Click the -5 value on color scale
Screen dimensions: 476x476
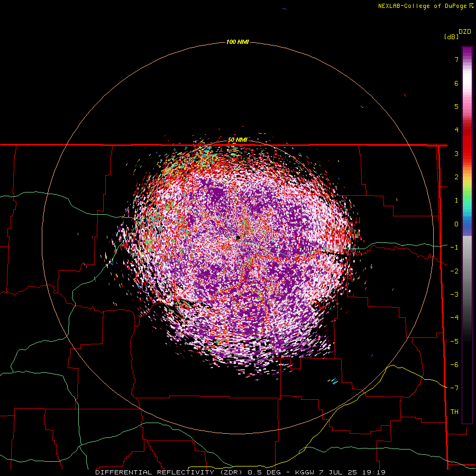pos(454,342)
